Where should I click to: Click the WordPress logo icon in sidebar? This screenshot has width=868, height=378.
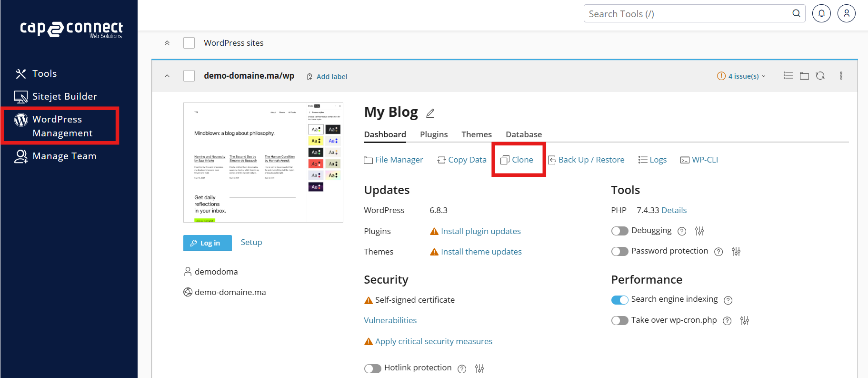21,120
